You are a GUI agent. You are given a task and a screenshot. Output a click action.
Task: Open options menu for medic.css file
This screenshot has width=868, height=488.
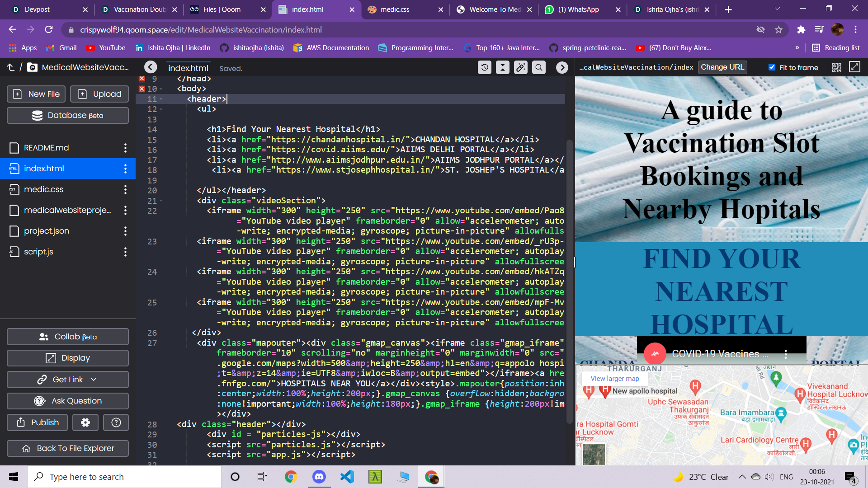125,190
